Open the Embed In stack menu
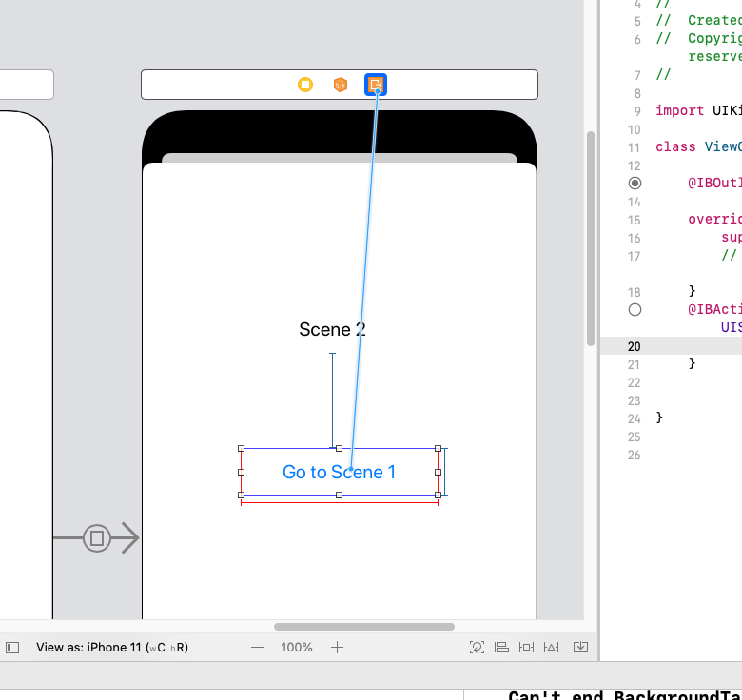Image resolution: width=742 pixels, height=700 pixels. [580, 647]
